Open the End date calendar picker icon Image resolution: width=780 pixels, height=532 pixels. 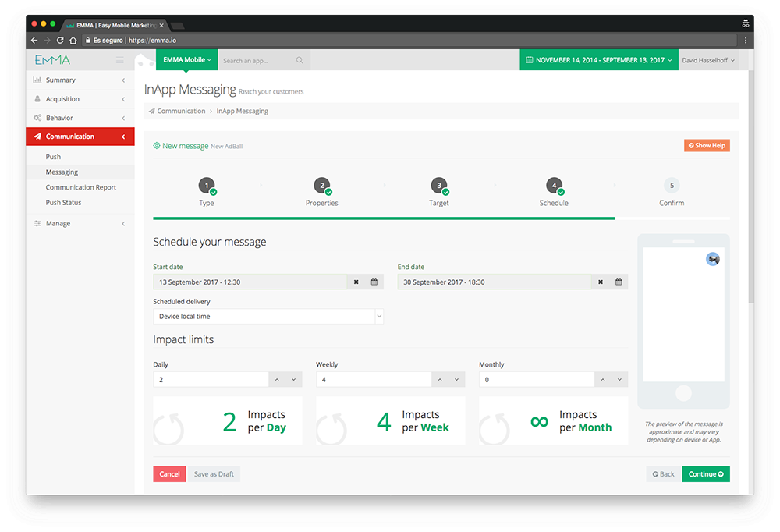coord(619,282)
